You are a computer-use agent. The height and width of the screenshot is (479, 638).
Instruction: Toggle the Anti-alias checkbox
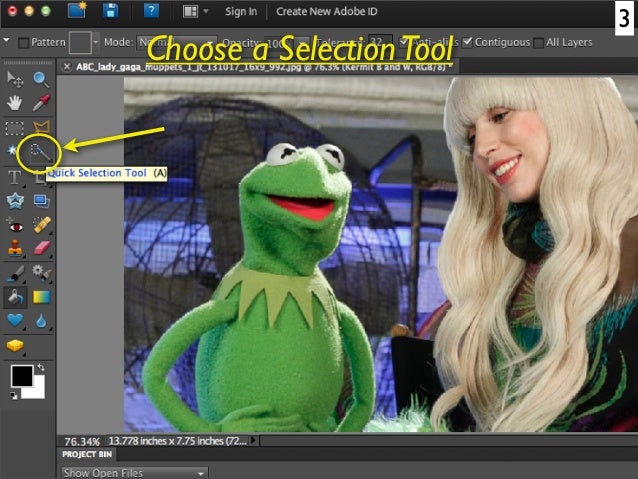coord(404,42)
